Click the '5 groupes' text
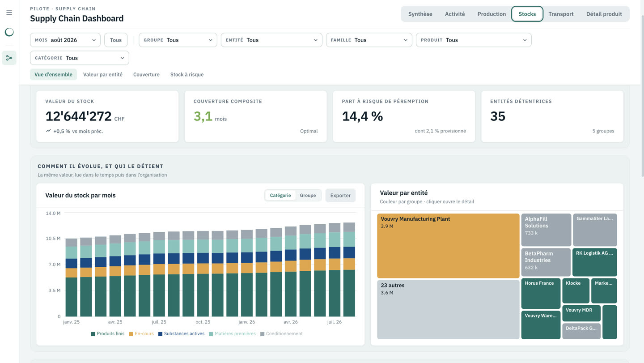644x363 pixels. click(x=603, y=131)
